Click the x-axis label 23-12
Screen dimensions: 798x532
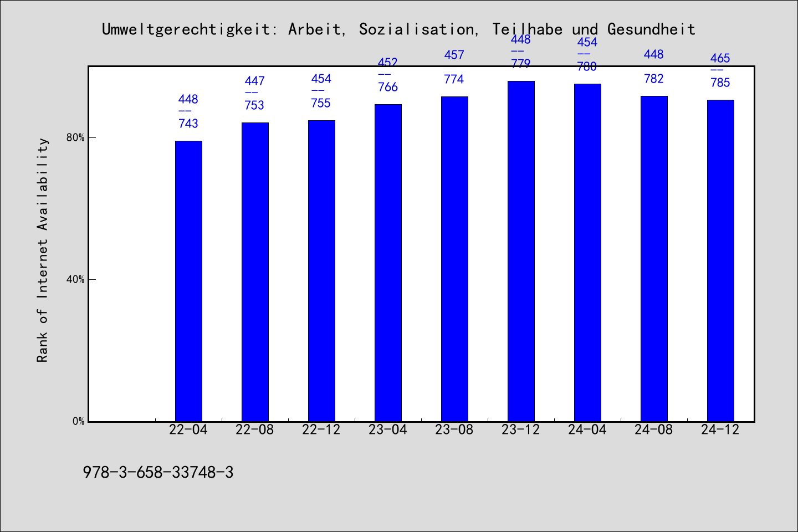pyautogui.click(x=521, y=429)
